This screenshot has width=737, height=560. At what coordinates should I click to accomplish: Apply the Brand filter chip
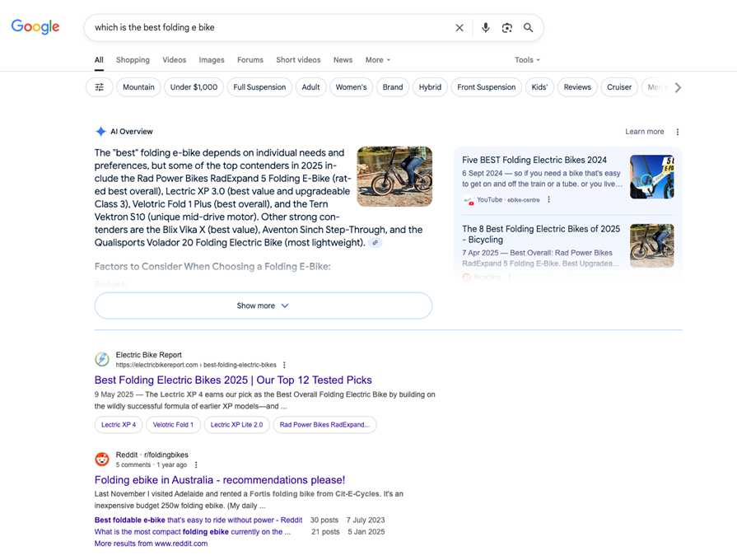coord(393,87)
